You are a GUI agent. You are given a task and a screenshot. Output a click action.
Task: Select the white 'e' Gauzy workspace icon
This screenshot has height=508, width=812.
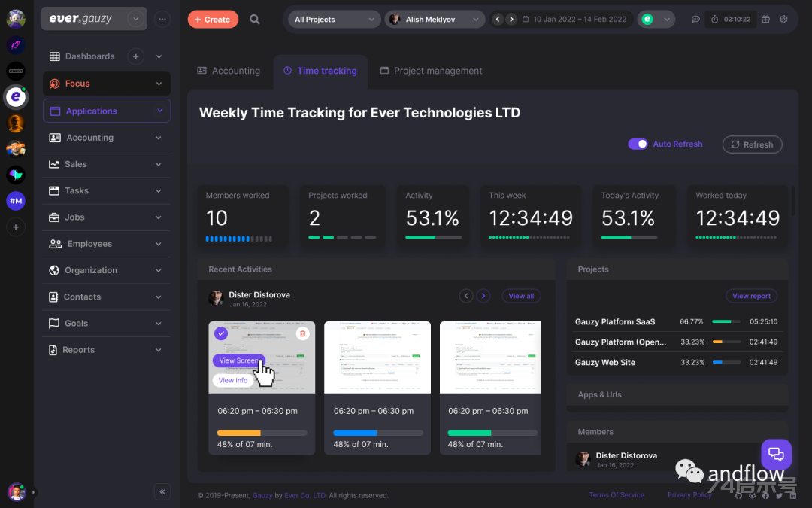pyautogui.click(x=16, y=97)
